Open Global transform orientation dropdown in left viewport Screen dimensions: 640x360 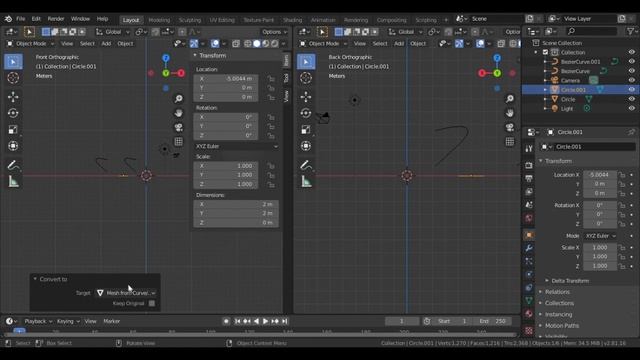113,32
